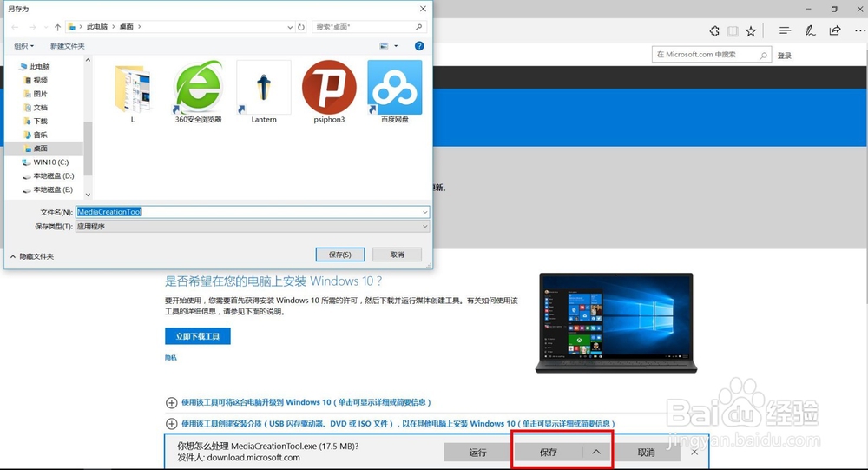Go back arrow in Save As dialog

[x=15, y=27]
